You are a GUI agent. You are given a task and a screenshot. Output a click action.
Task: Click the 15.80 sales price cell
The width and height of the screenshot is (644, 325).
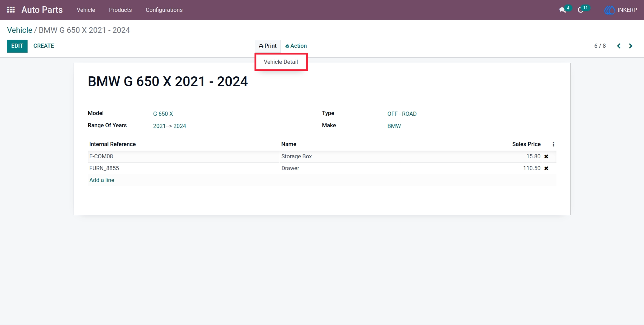(533, 157)
